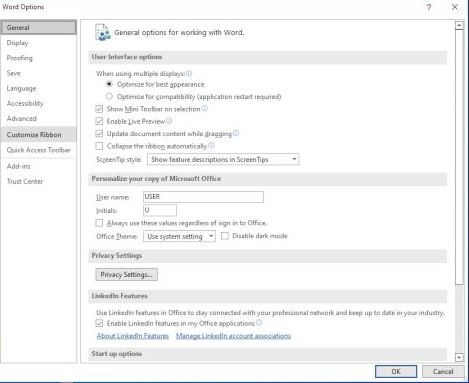Image resolution: width=469 pixels, height=383 pixels.
Task: Click the Help question mark in title bar
Action: pyautogui.click(x=429, y=7)
